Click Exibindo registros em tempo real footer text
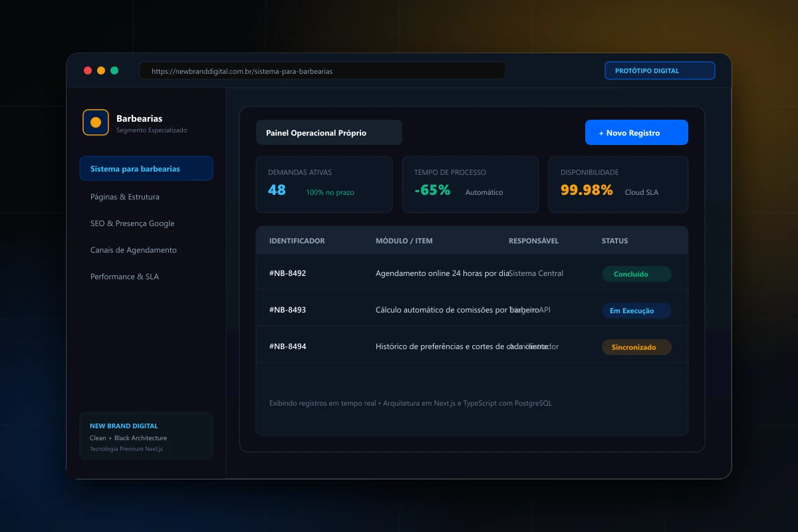 [410, 403]
